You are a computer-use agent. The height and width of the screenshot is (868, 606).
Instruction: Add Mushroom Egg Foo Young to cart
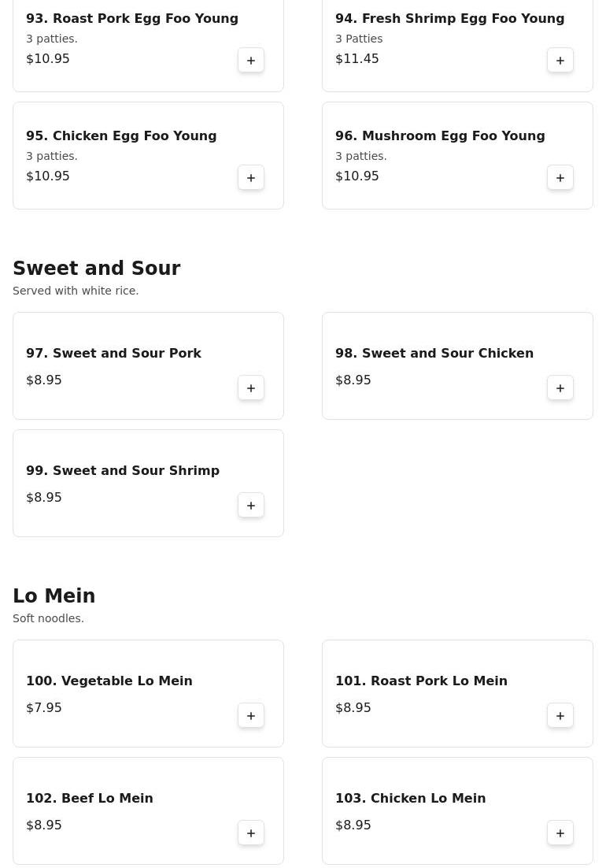pos(560,178)
